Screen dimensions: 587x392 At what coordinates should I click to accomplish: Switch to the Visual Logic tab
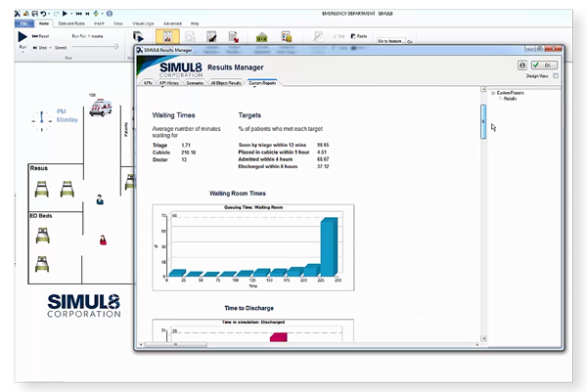(x=143, y=23)
